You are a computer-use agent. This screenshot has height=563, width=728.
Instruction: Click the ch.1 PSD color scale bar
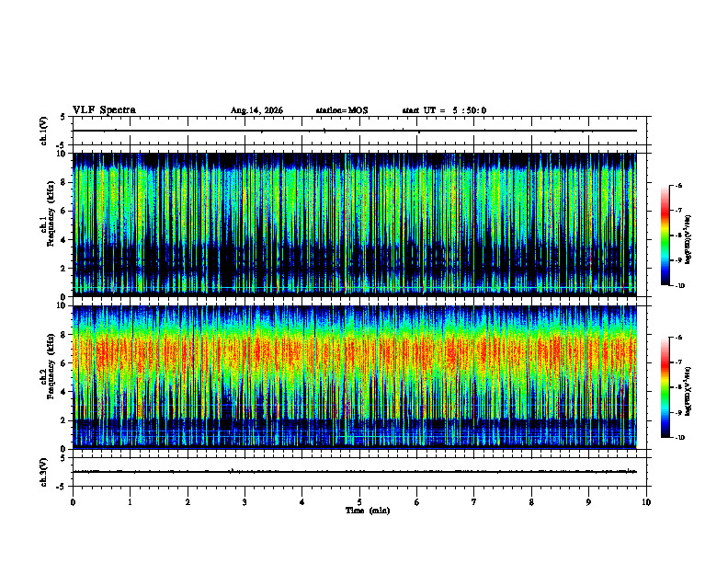tap(665, 236)
